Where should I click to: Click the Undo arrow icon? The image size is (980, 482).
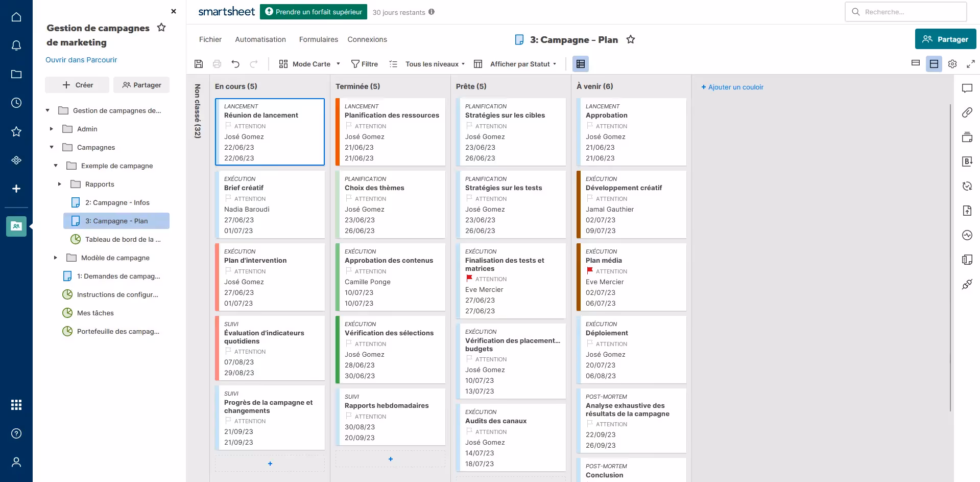[x=235, y=64]
